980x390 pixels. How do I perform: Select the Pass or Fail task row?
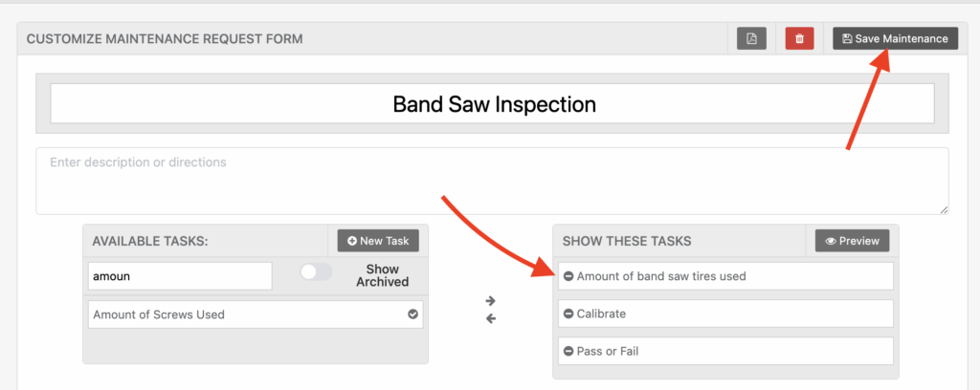[727, 351]
